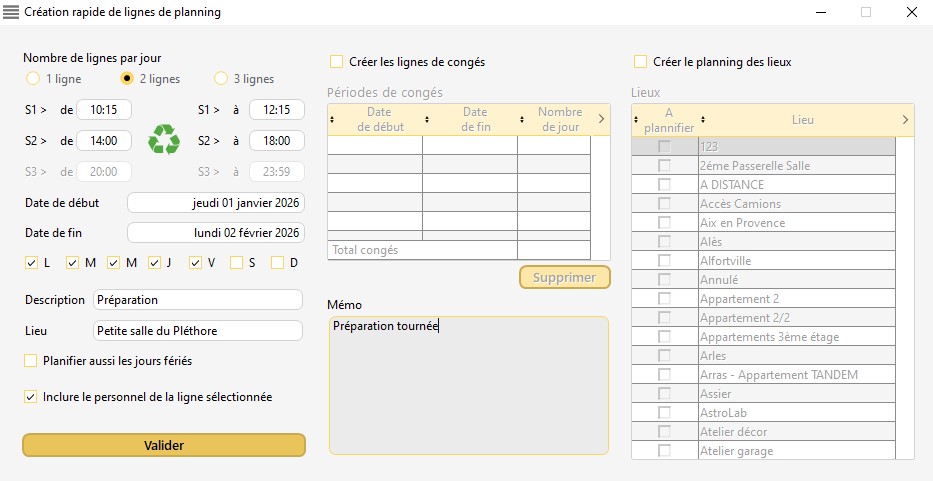Enable Créer les lignes de congés
The width and height of the screenshot is (933, 481).
pyautogui.click(x=337, y=62)
